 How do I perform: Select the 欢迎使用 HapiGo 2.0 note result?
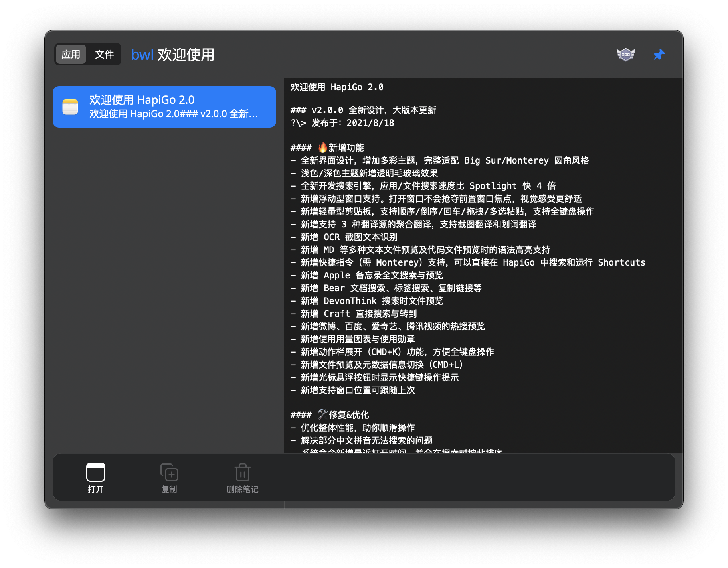click(164, 107)
